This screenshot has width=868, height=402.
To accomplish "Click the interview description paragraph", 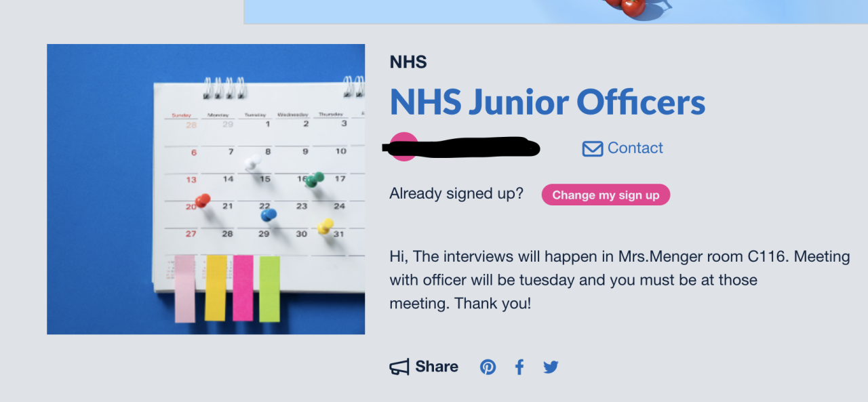I will point(619,280).
